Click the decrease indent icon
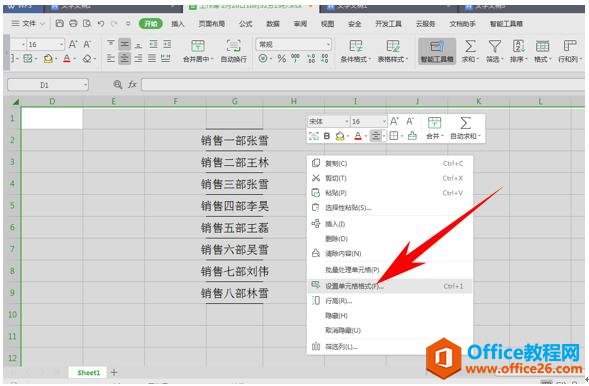This screenshot has height=386, width=589. (153, 44)
